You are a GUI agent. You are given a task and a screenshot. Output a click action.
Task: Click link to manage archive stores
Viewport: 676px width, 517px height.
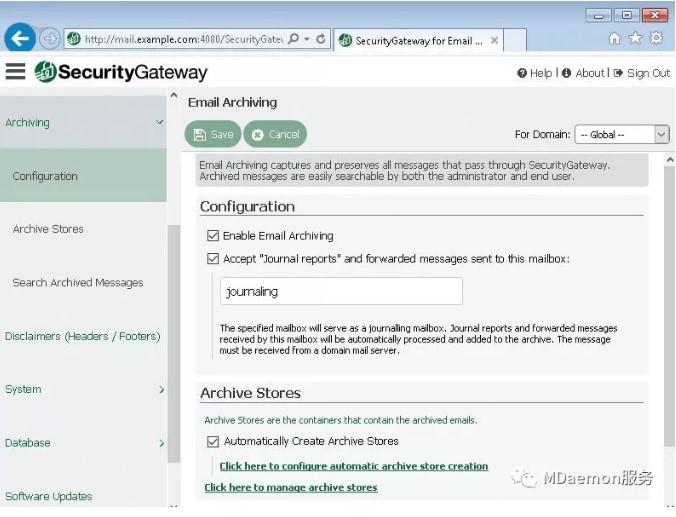tap(291, 487)
